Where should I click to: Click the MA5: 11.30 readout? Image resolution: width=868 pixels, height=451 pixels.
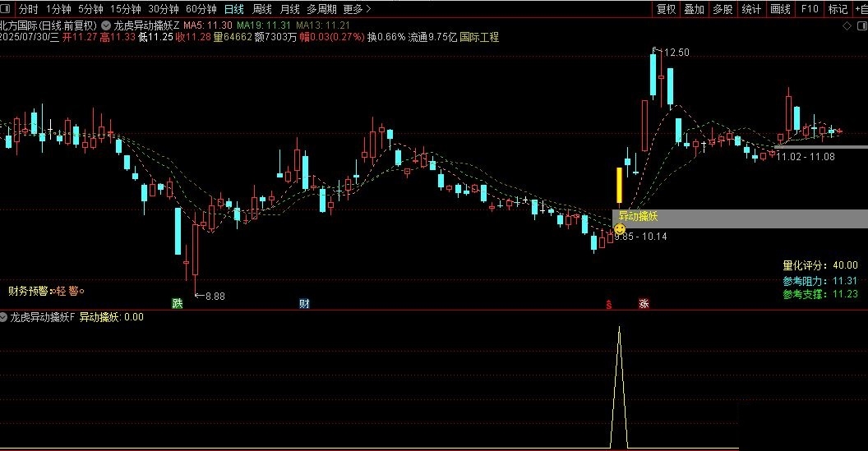[x=208, y=25]
